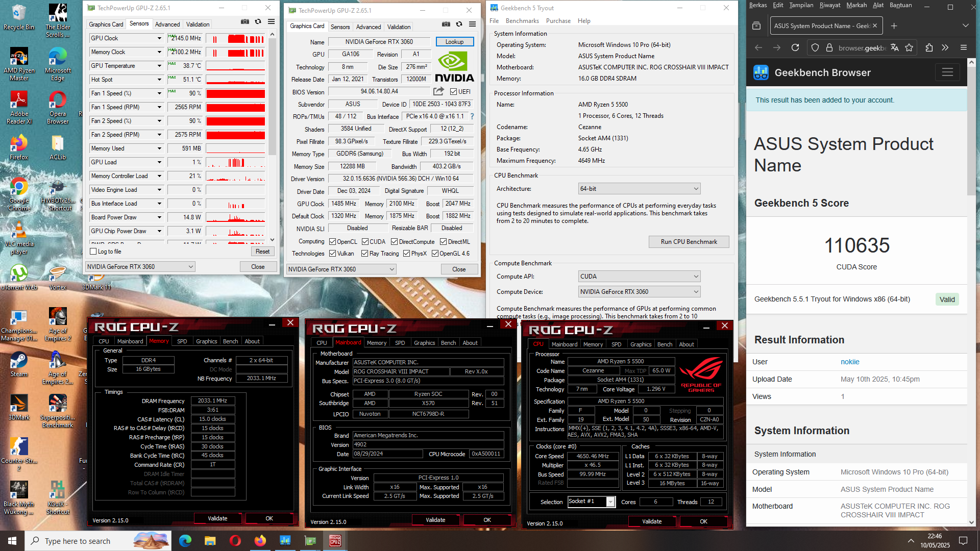Screen dimensions: 980x551
Task: Toggle the DirectCompute checkbox
Action: coord(394,242)
